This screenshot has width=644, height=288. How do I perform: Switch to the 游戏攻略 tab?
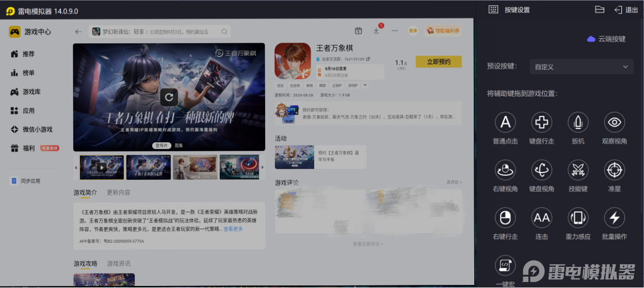(x=85, y=263)
